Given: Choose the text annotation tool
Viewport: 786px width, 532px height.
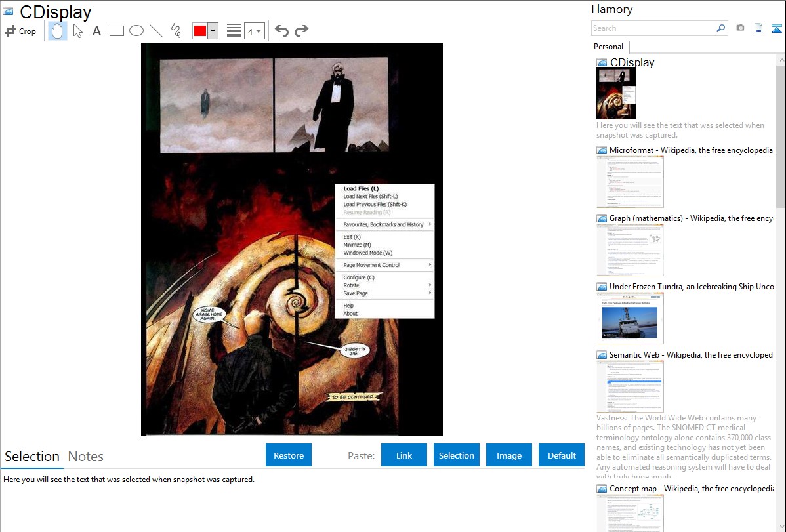Looking at the screenshot, I should click(x=96, y=31).
